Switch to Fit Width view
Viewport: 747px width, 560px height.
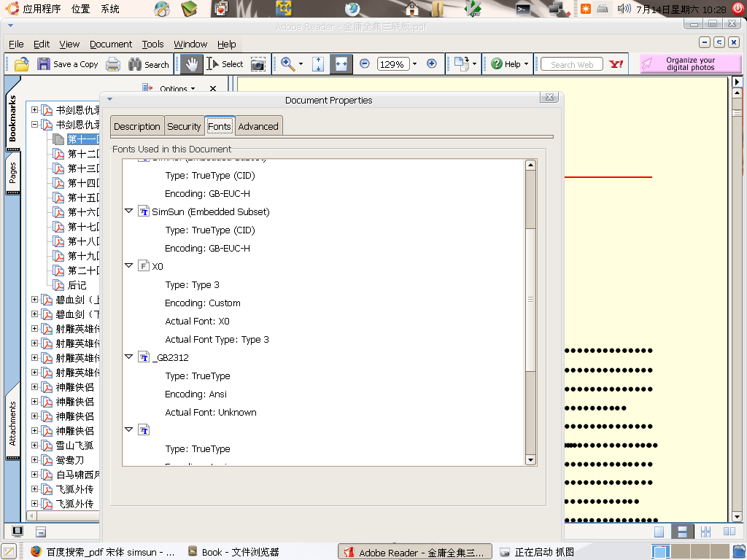(341, 64)
